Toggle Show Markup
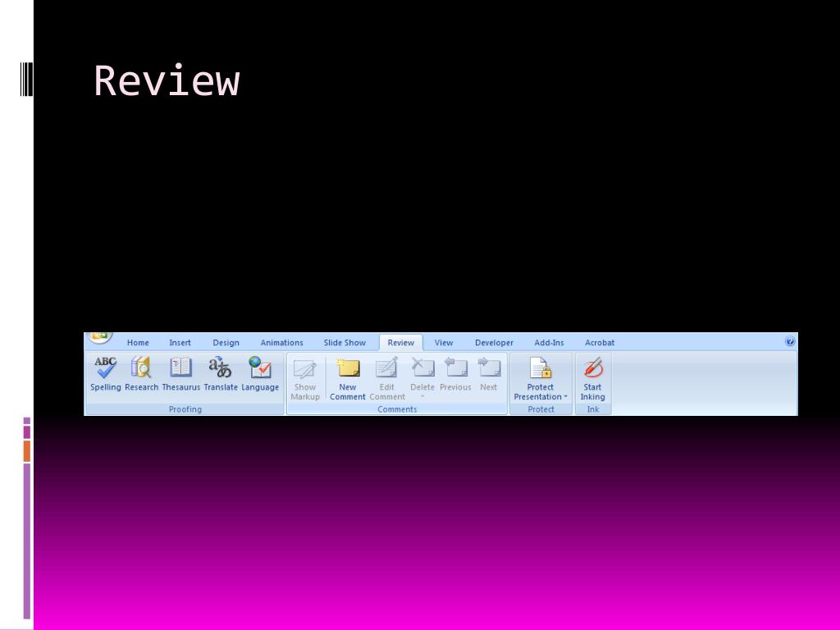 coord(305,378)
